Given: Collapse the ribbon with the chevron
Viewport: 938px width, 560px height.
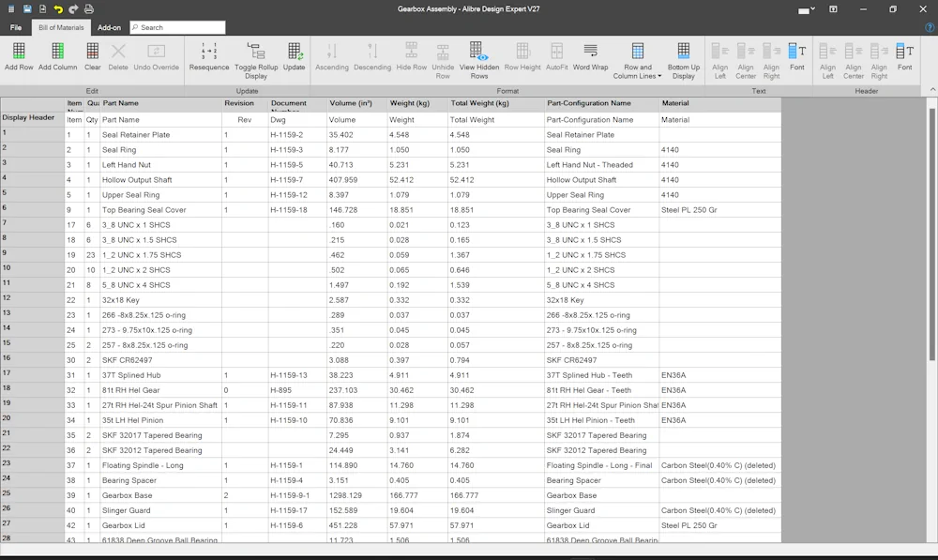Looking at the screenshot, I should tap(932, 90).
